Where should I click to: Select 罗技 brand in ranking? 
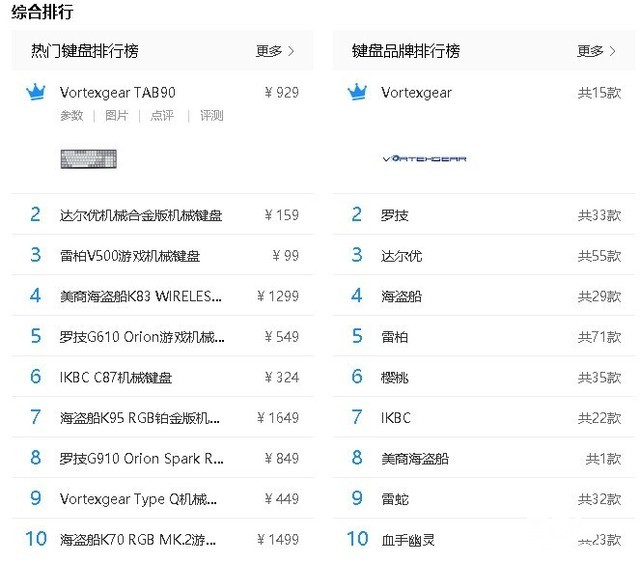[395, 215]
